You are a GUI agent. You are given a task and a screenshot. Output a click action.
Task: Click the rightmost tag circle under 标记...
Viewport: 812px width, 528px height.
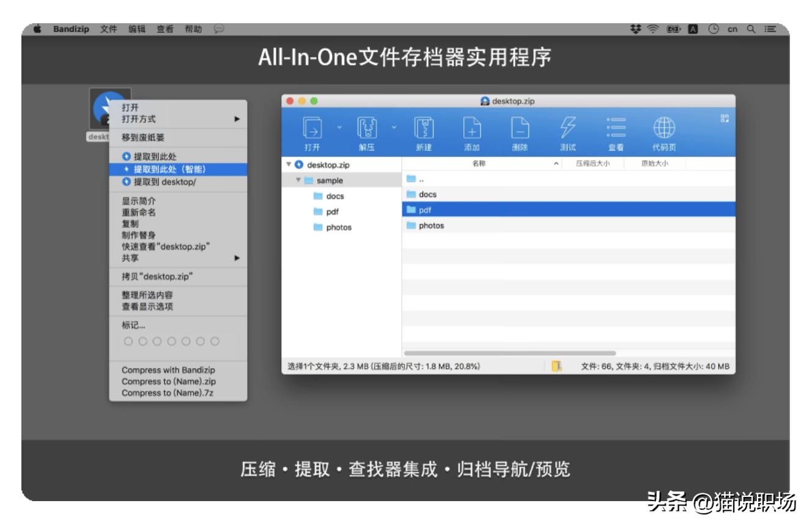coord(215,340)
